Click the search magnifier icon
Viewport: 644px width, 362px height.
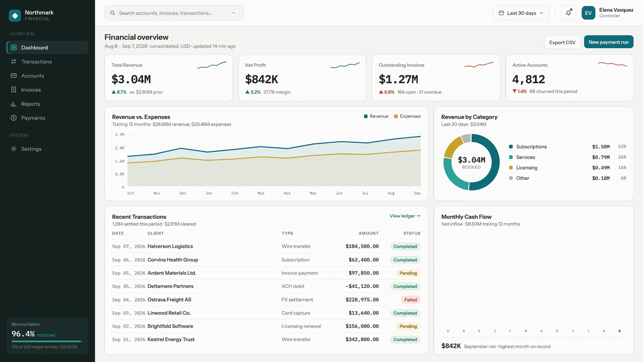(113, 13)
